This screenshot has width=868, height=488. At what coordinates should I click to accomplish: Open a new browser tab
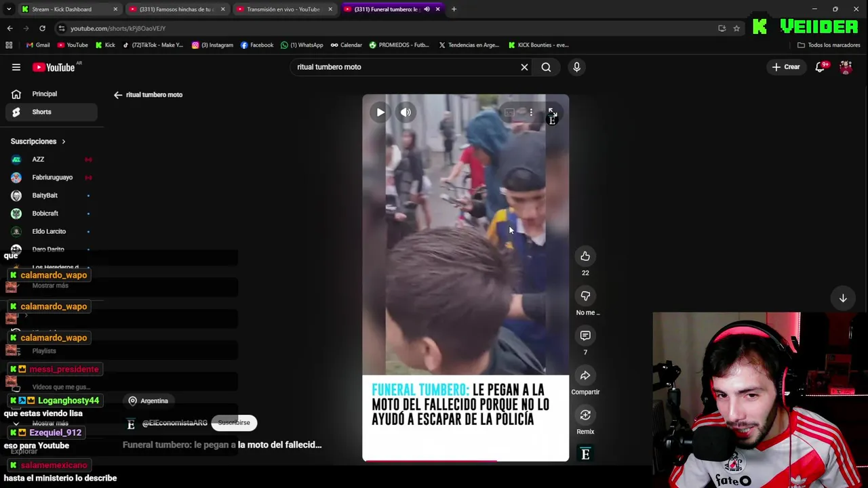[454, 9]
